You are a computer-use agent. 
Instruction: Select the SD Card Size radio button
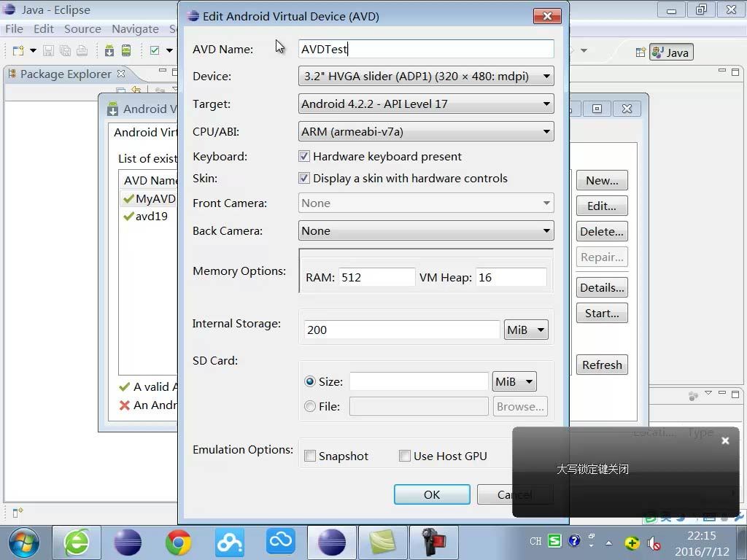[x=309, y=381]
